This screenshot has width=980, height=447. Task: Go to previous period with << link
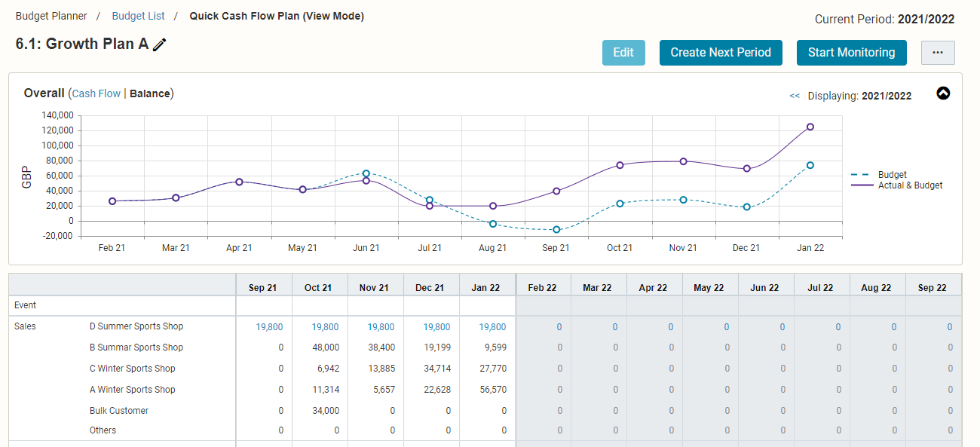[x=795, y=96]
